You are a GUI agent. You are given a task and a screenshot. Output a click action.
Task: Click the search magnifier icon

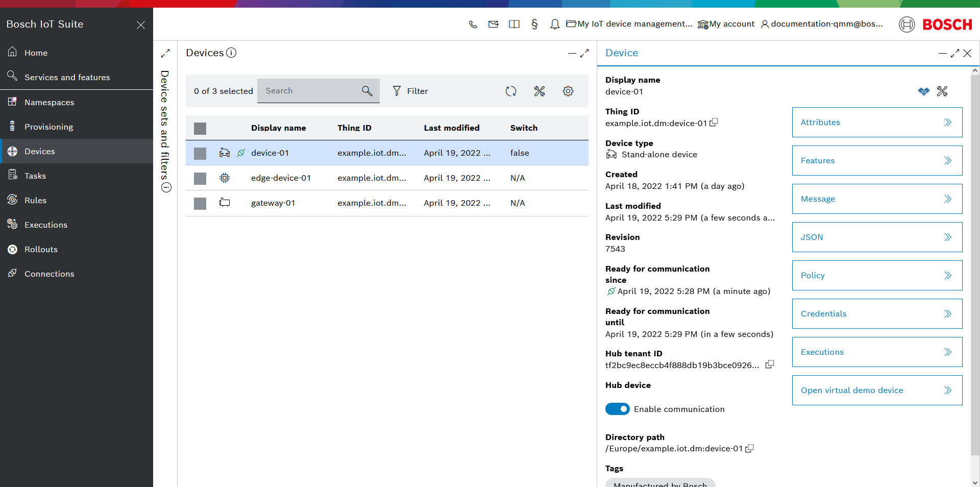367,91
